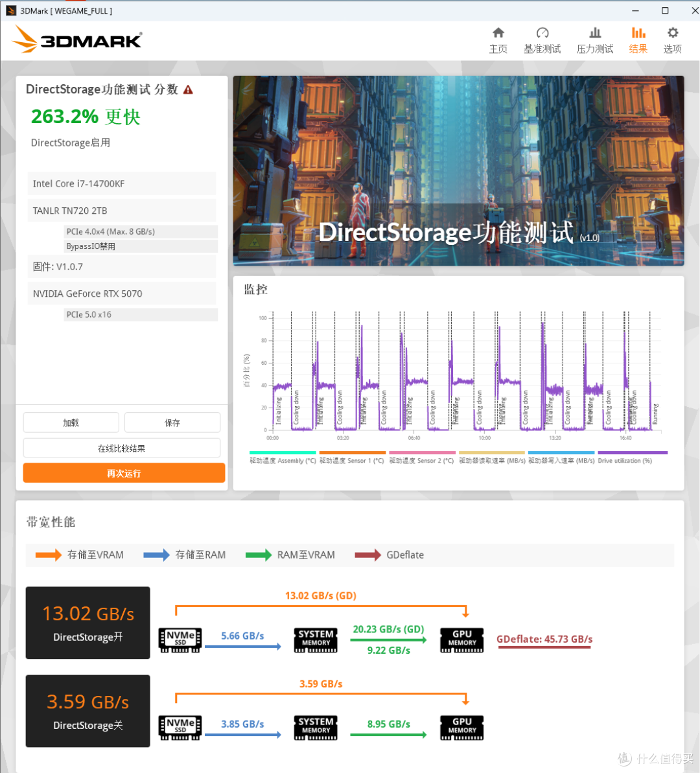Click 在线比较结果 compare online button

(x=121, y=448)
